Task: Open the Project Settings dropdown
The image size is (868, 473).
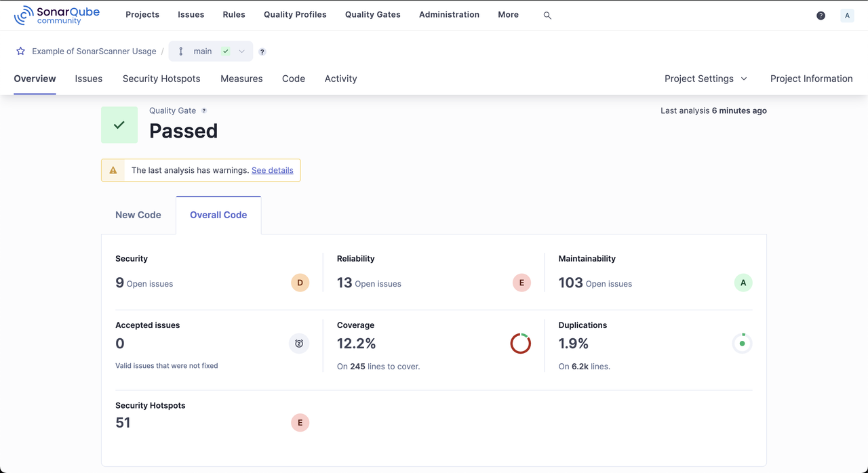Action: point(705,79)
